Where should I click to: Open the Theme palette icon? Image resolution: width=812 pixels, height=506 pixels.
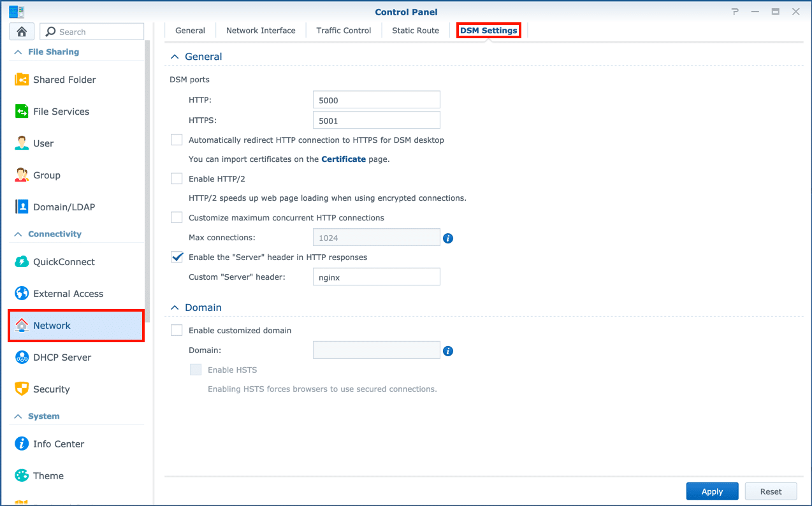pyautogui.click(x=22, y=476)
